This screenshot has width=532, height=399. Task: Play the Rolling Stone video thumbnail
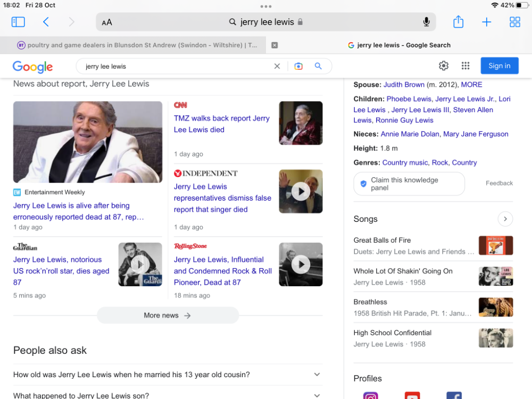301,264
